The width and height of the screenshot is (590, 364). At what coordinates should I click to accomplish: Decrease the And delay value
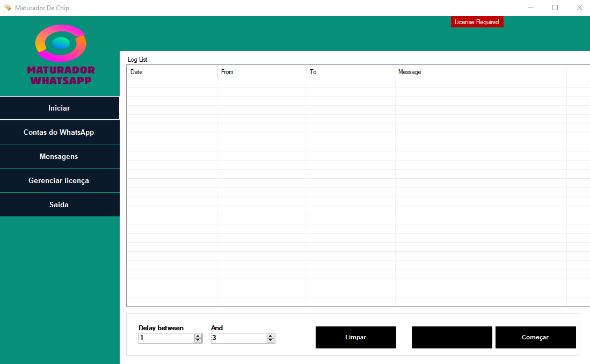[270, 340]
